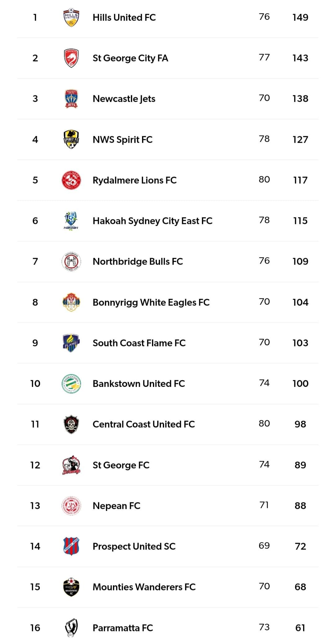
Task: Select the Newcastle Jets badge
Action: point(71,99)
